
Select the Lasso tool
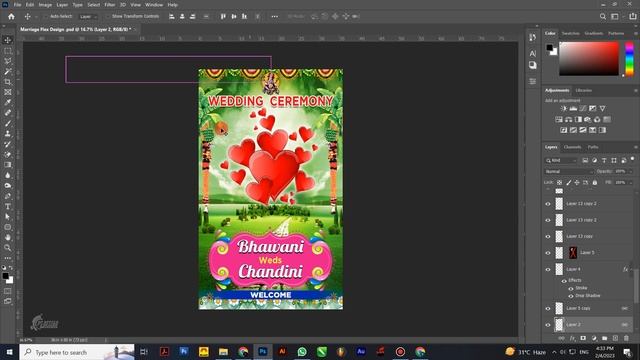[x=8, y=61]
